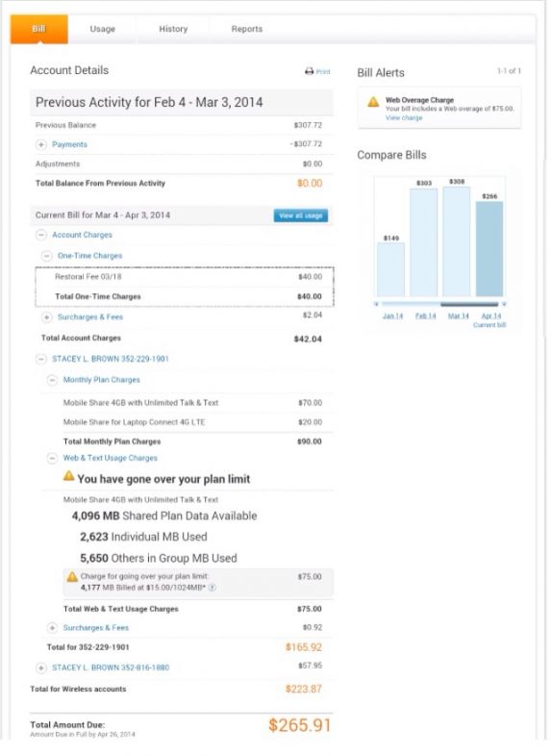551x756 pixels.
Task: Click the warning triangle beside plan limit message
Action: [69, 476]
